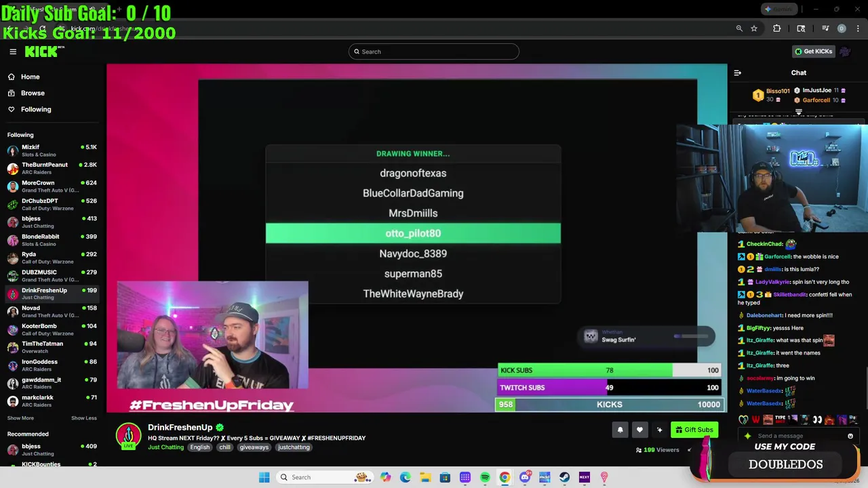
Task: Click the heart follow icon
Action: point(639,430)
